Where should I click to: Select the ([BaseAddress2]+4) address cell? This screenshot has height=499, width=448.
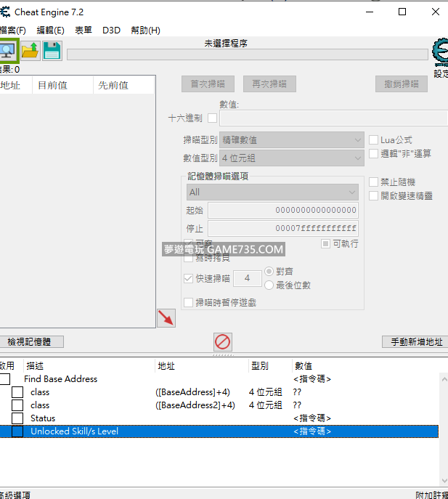pyautogui.click(x=195, y=405)
